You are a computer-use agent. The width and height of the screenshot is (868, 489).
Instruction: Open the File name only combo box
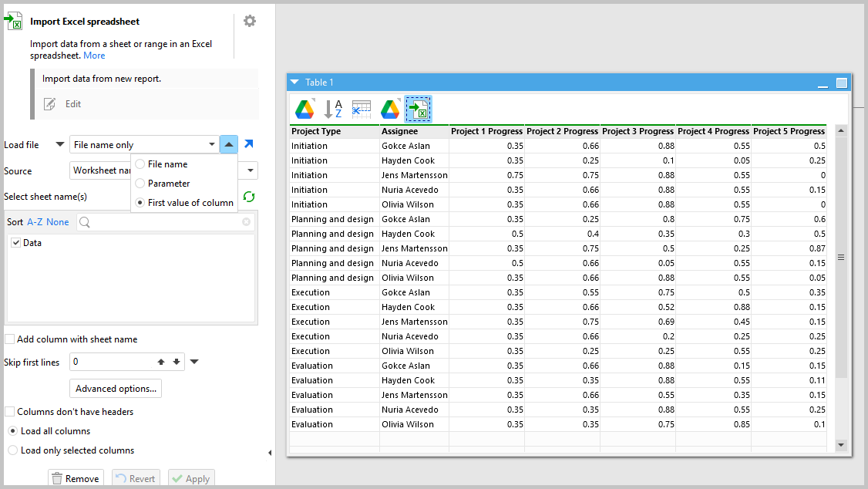[x=144, y=144]
